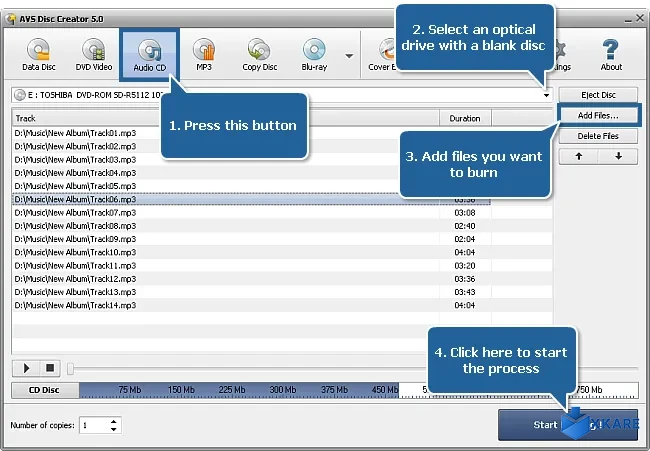Image resolution: width=650 pixels, height=451 pixels.
Task: Click the Eject Disc button
Action: coord(598,95)
